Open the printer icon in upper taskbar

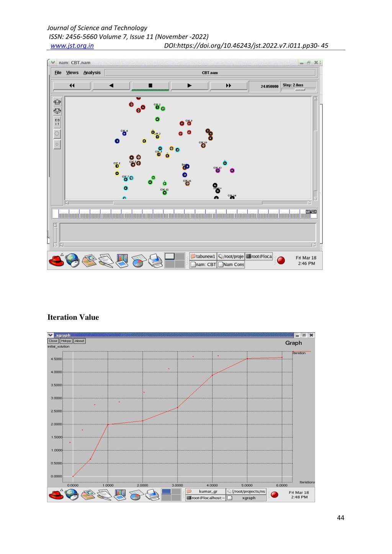(x=155, y=261)
